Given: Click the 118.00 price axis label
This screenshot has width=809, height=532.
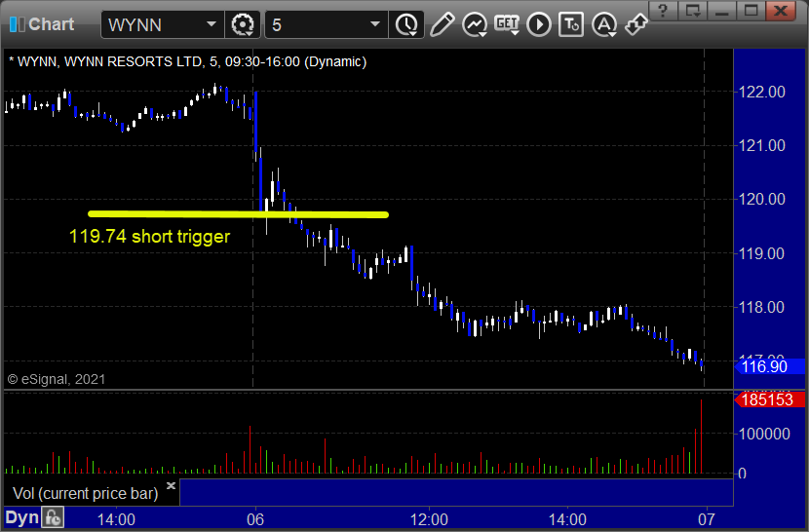Looking at the screenshot, I should (x=762, y=307).
